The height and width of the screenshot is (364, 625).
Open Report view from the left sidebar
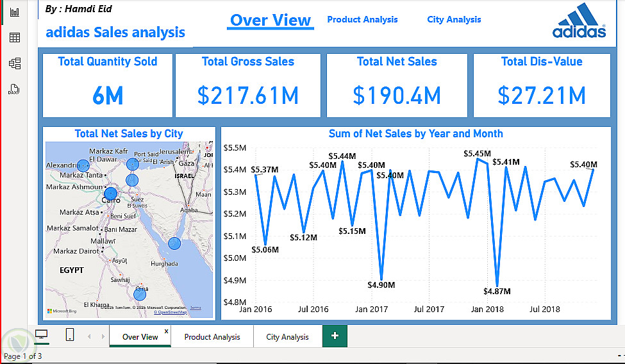click(x=15, y=12)
